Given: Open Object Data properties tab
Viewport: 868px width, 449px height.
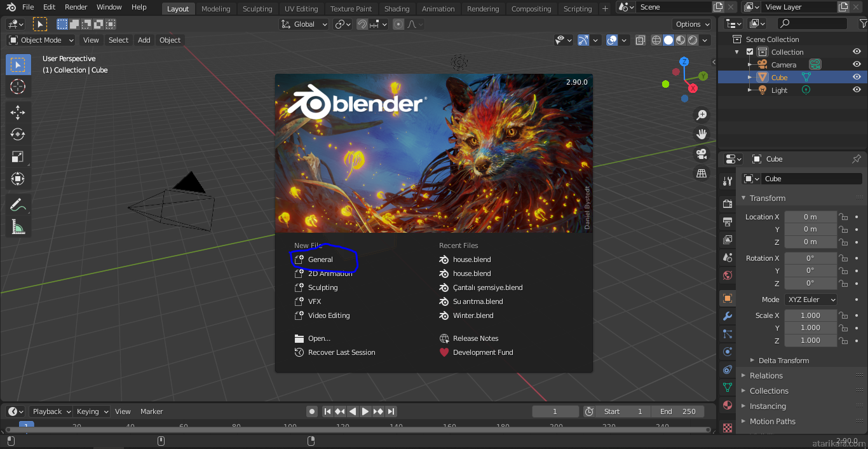Looking at the screenshot, I should click(728, 387).
